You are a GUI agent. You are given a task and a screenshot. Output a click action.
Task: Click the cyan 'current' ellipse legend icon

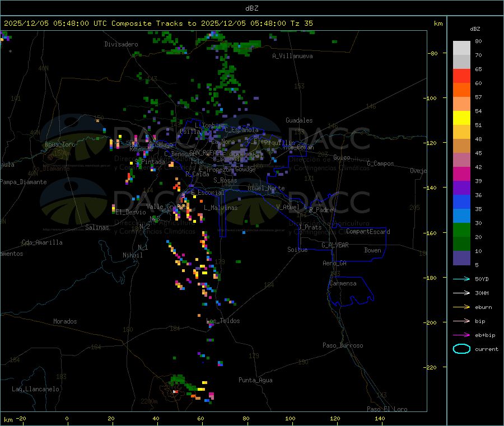(461, 349)
